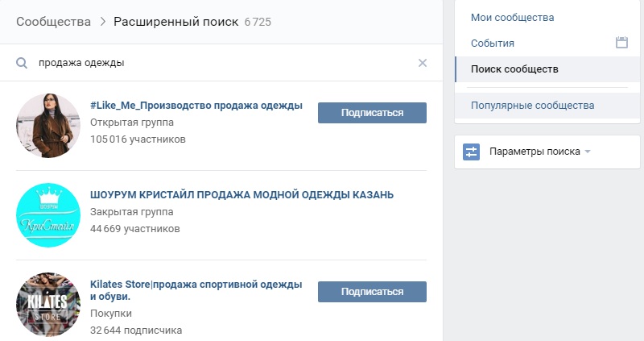
Task: Click the Открытая группа label
Action: tap(132, 123)
